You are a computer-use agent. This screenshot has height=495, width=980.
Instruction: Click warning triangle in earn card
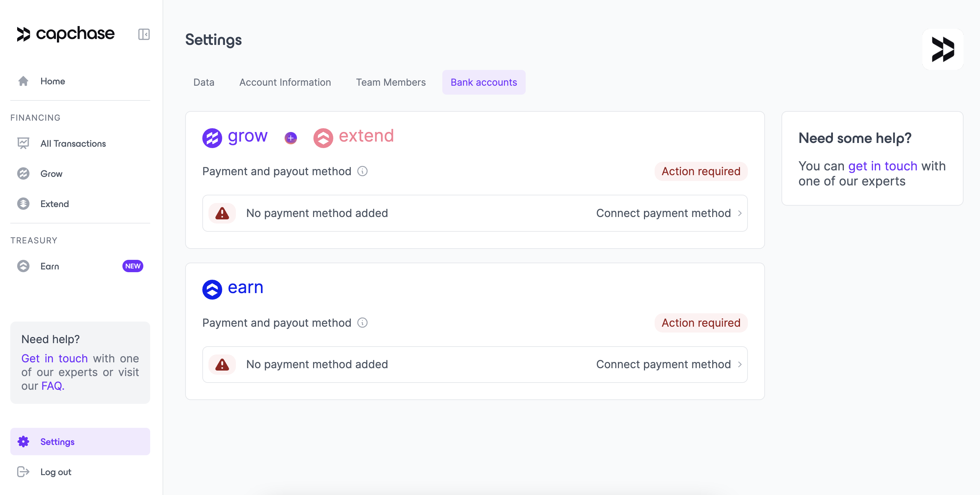[x=222, y=364]
